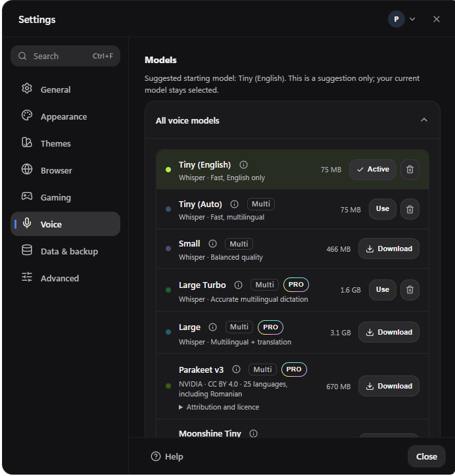The image size is (455, 476).
Task: Open the Advanced settings section
Action: coord(65,278)
